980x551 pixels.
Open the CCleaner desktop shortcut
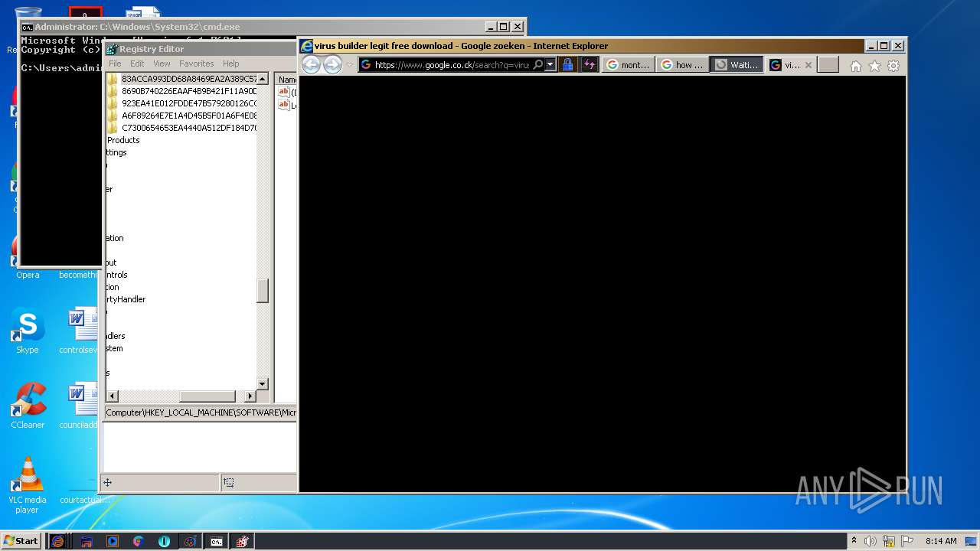[x=28, y=406]
